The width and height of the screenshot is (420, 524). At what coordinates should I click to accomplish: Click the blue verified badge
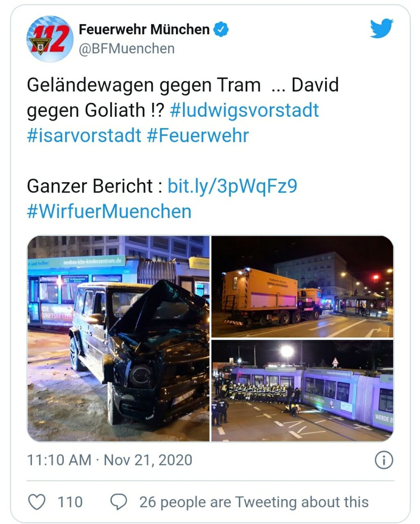[x=221, y=29]
